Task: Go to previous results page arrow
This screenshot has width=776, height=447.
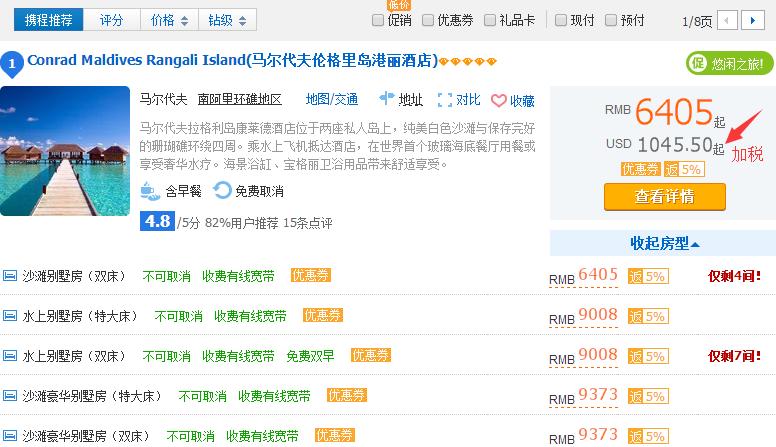Action: [727, 20]
